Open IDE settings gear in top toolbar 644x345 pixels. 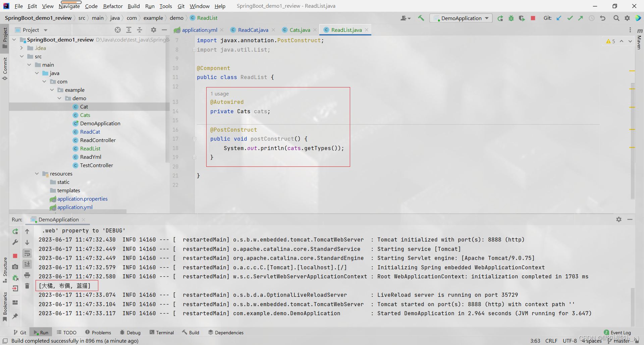(x=627, y=18)
